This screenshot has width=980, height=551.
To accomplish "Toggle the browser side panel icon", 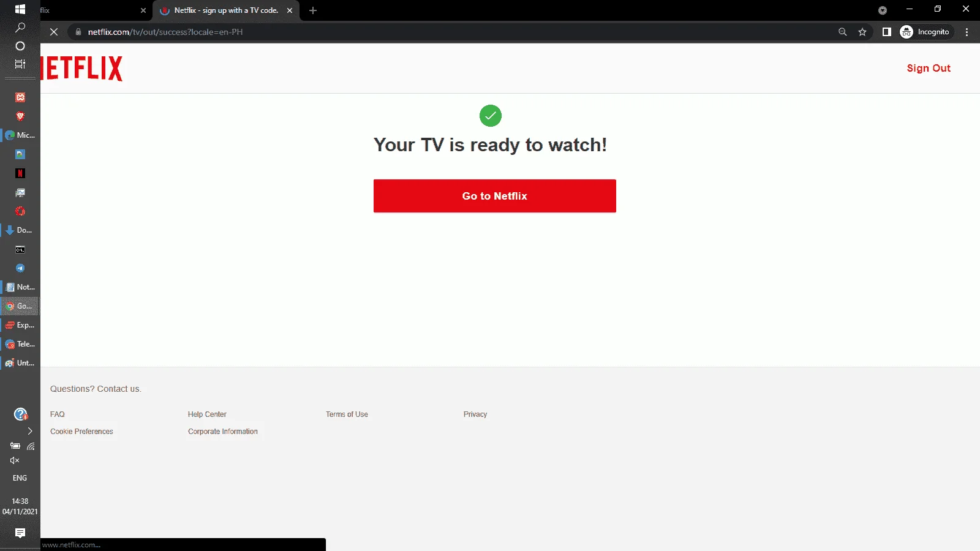I will point(886,32).
